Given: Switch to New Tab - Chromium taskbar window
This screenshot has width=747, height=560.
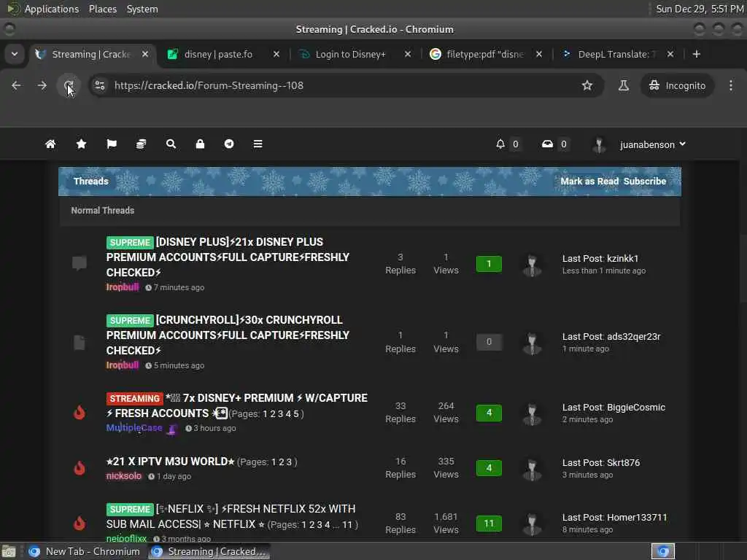Looking at the screenshot, I should (x=85, y=551).
